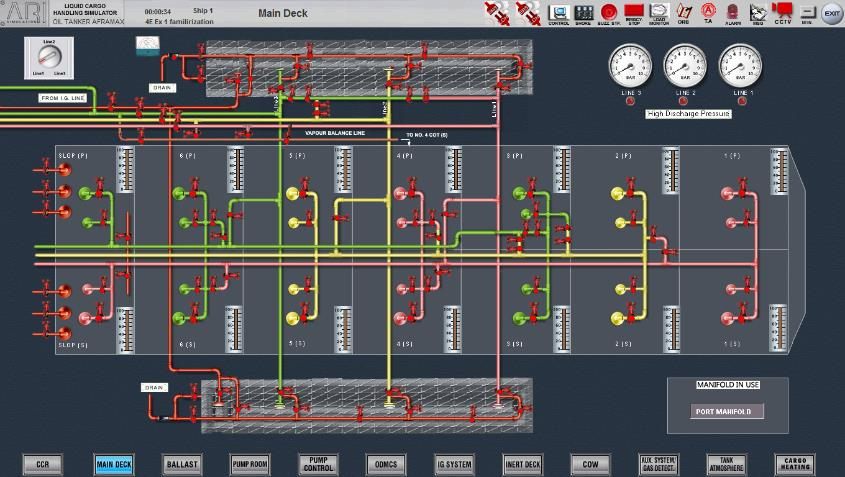Click the indicator lamp under LINE 3 gauge
Screen dimensions: 845x477
pos(630,101)
